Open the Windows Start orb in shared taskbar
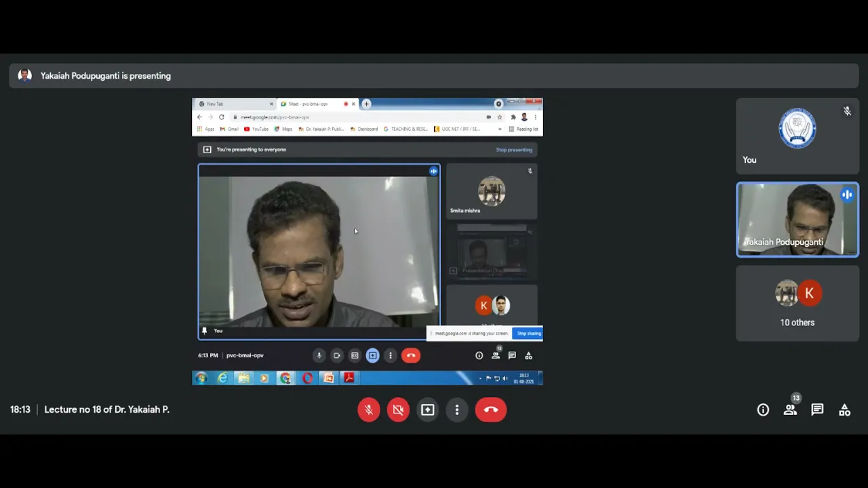Viewport: 868px width, 488px height. 201,378
